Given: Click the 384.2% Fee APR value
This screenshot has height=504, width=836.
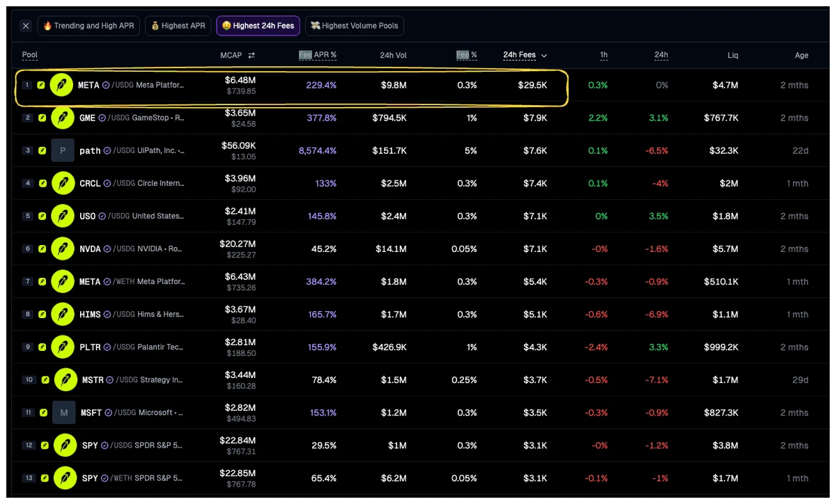Looking at the screenshot, I should tap(321, 281).
